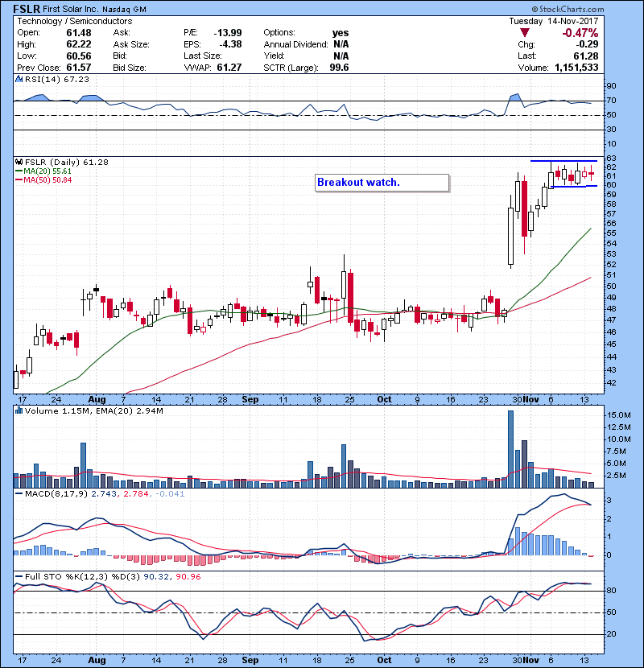Click the date "Tuesday 14-Nov-2017"
Screen dimensions: 644x668
click(x=554, y=21)
